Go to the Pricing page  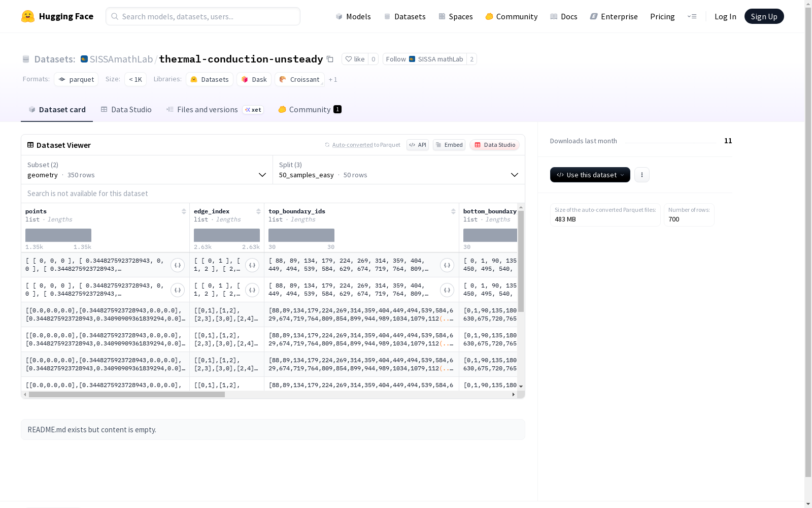662,16
